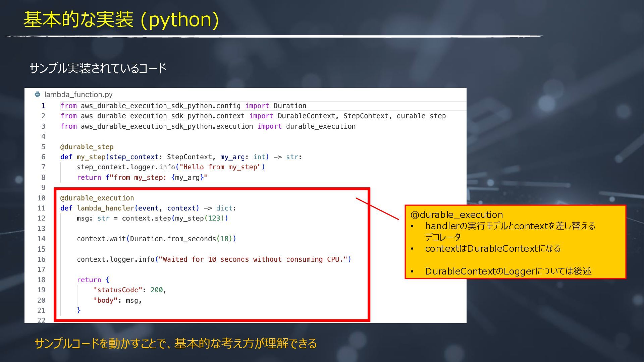Screen dimensions: 644x362
Task: Click the slide title 基本的な実装 (python)
Action: (x=121, y=19)
